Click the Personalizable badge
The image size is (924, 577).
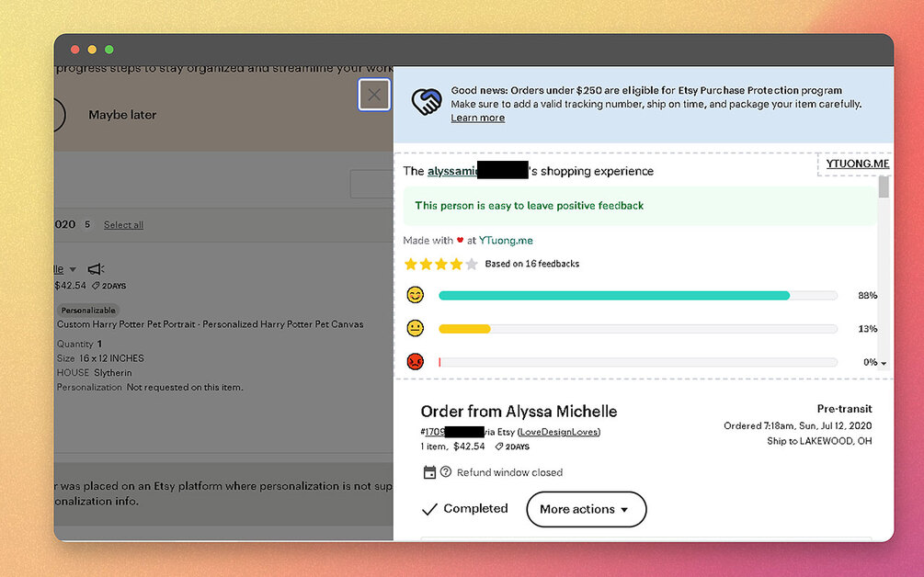tap(88, 311)
